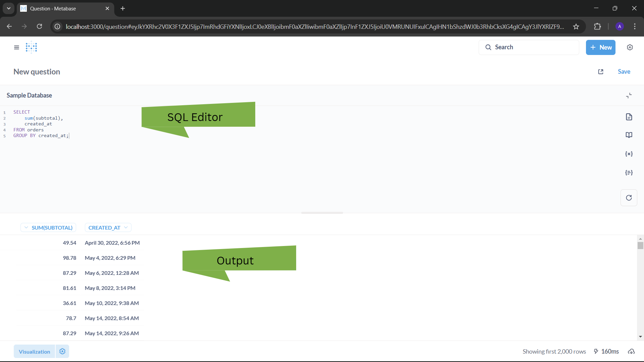Open the tab search dropdown arrow
This screenshot has height=362, width=644.
point(9,8)
